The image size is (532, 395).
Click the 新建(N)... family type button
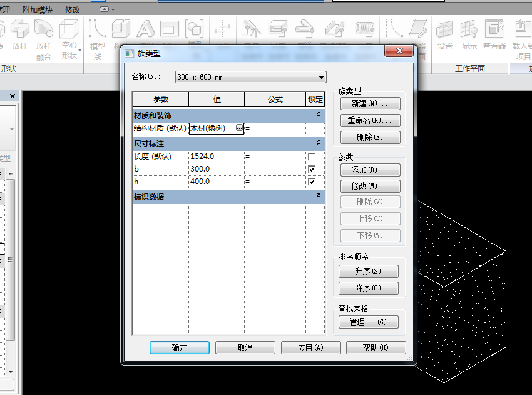tap(371, 103)
